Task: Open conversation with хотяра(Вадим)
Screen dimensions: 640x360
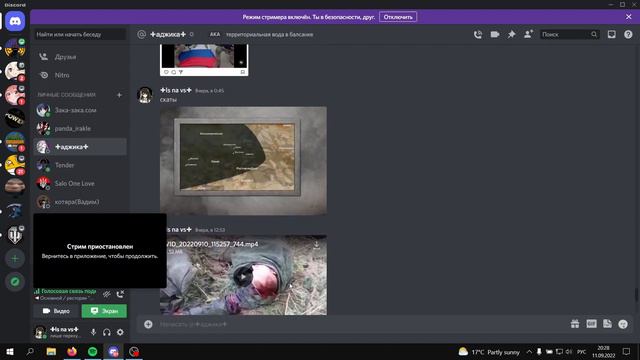Action: 80,202
